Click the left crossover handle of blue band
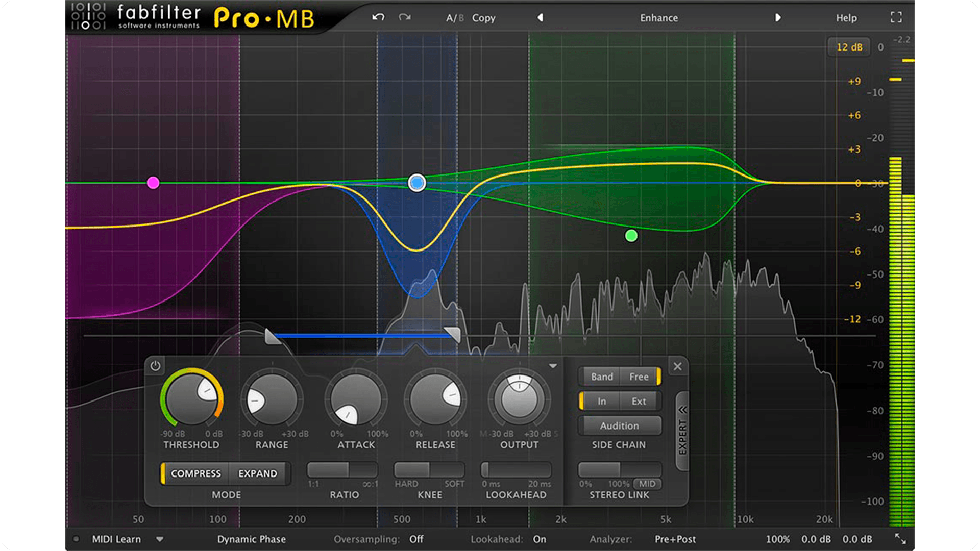 click(x=272, y=336)
